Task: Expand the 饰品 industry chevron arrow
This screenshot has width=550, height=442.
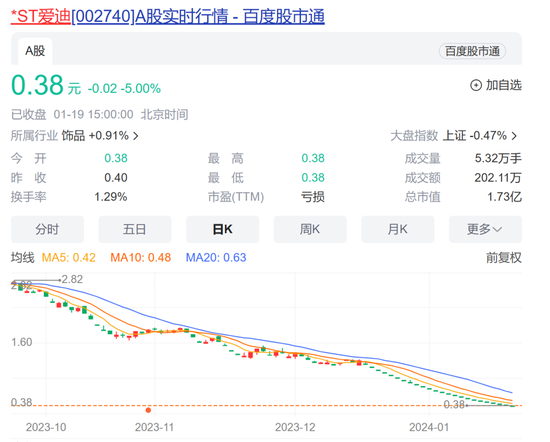Action: [x=136, y=136]
